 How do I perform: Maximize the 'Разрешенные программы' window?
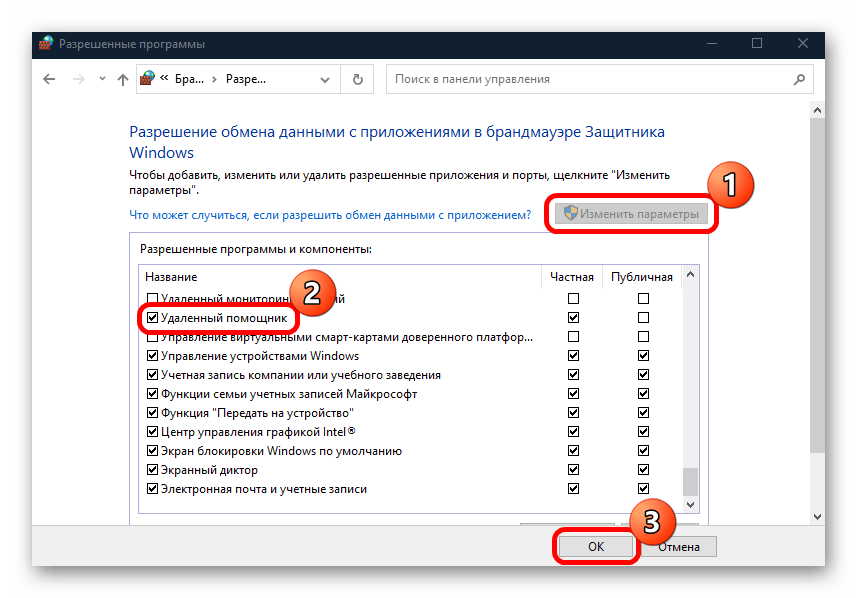[757, 44]
